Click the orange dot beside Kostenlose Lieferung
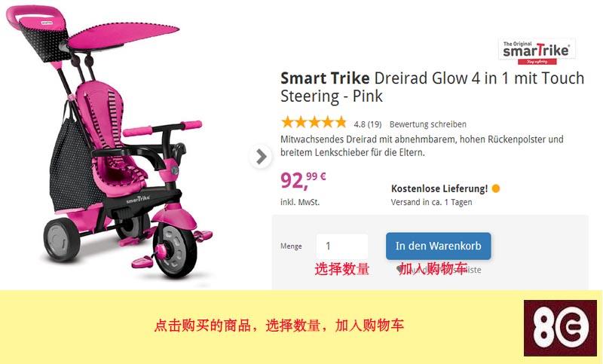Viewport: 603px width, 364px height. pyautogui.click(x=496, y=188)
